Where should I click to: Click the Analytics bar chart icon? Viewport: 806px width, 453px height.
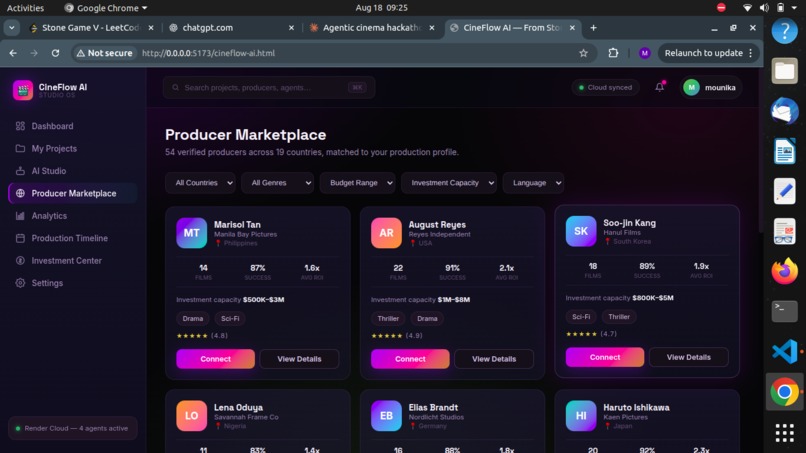pyautogui.click(x=20, y=216)
